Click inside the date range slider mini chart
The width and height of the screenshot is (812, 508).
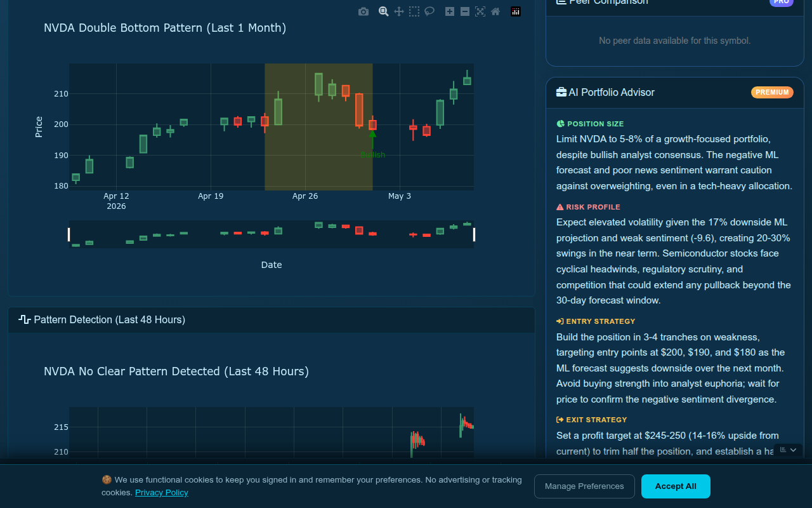272,234
